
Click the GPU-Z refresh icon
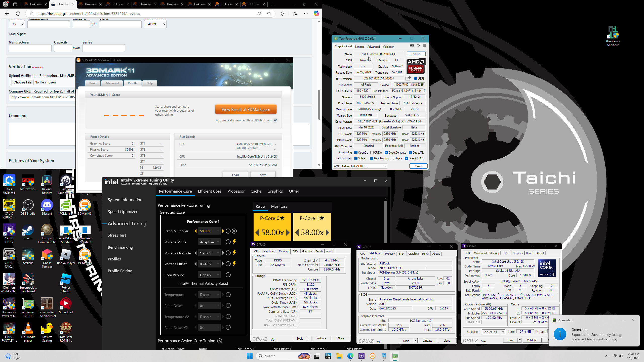click(418, 46)
